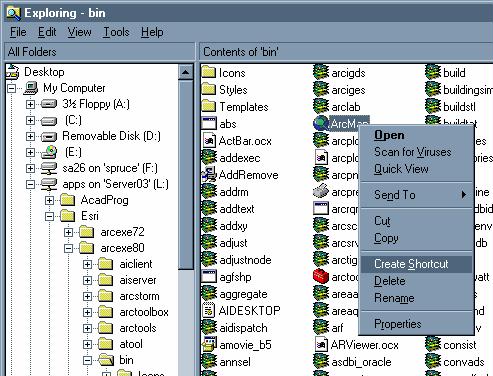Open the Tools menu
Viewport: 493px width, 376px height.
coord(116,32)
